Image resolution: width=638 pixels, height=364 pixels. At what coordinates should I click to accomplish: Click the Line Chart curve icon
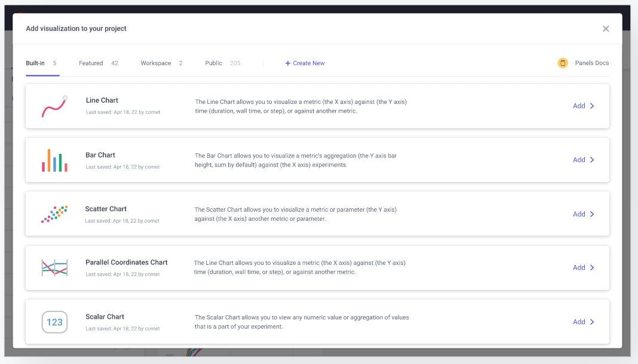click(54, 106)
